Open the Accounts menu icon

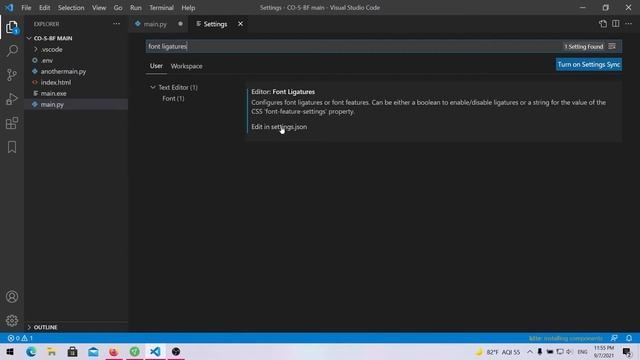pyautogui.click(x=12, y=297)
